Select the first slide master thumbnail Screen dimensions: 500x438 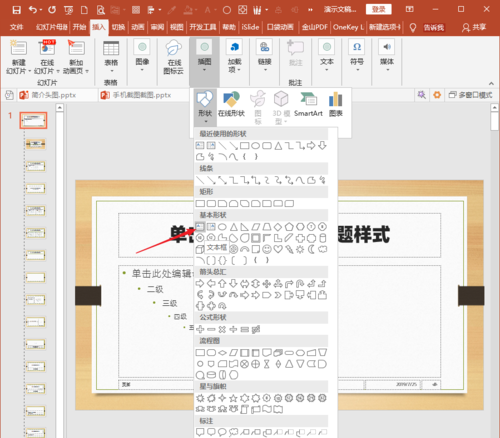point(33,120)
